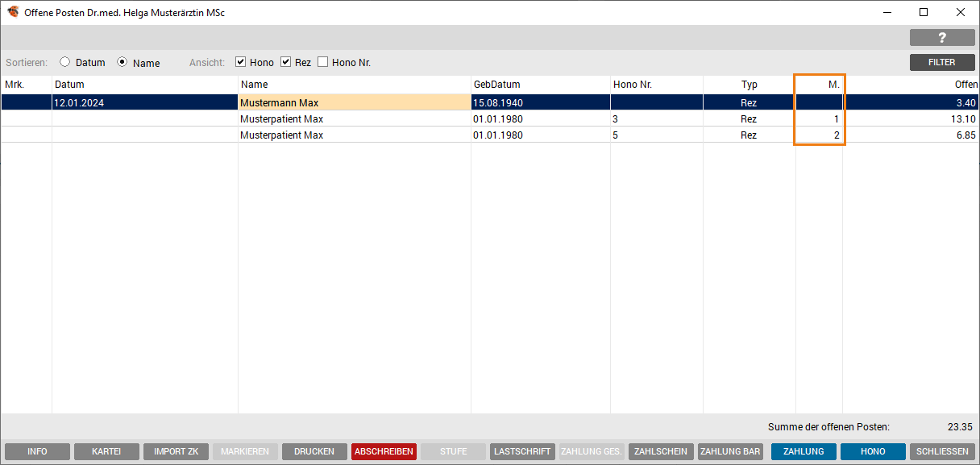Click the M. column header
This screenshot has height=465, width=980.
[820, 85]
